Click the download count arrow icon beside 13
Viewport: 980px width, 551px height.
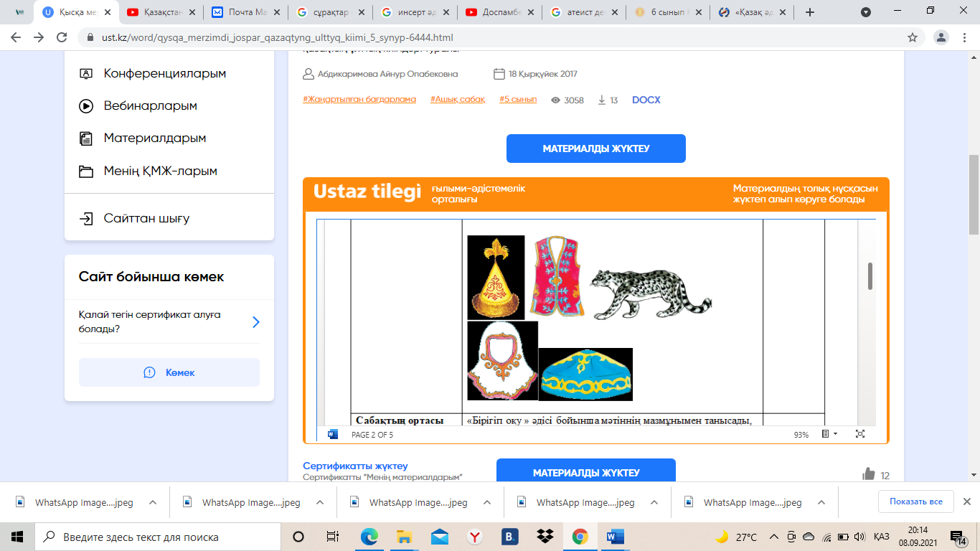click(x=602, y=100)
